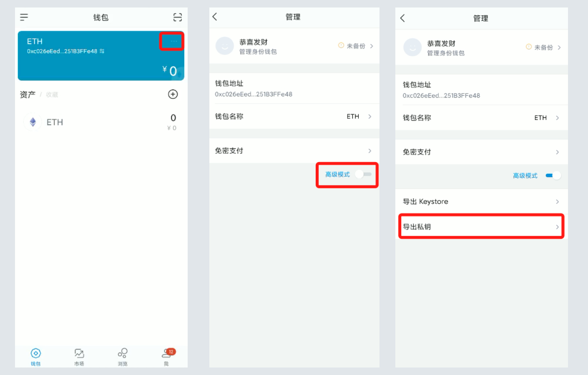Tap 免密支付 label in middle screen
Screen dimensions: 588x375
[x=229, y=150]
